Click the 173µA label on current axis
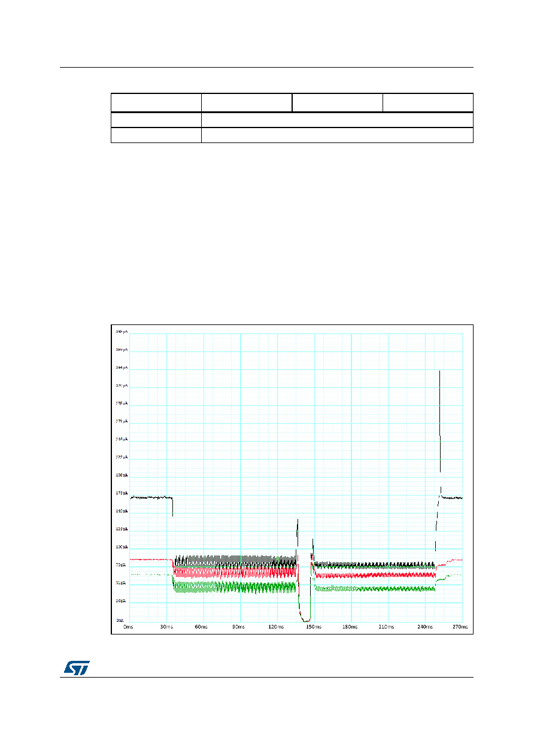This screenshot has height=756, width=534. [x=122, y=493]
